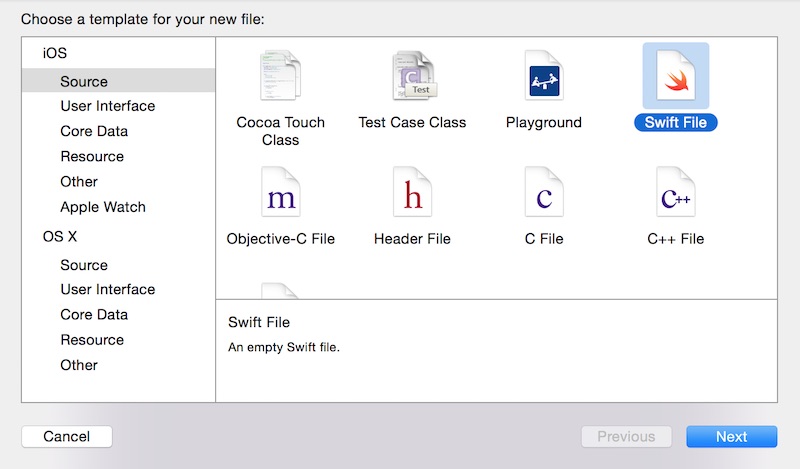Open the iOS Resource category

tap(92, 156)
